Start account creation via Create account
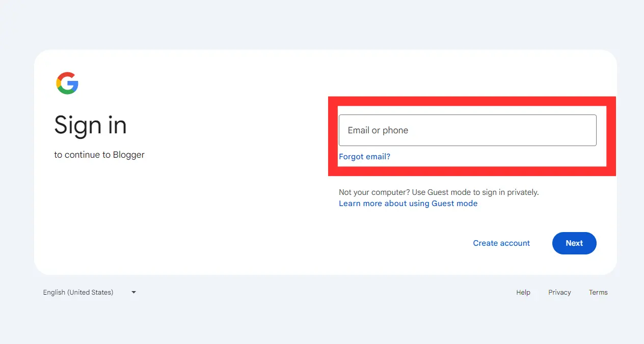This screenshot has width=644, height=344. [x=501, y=243]
